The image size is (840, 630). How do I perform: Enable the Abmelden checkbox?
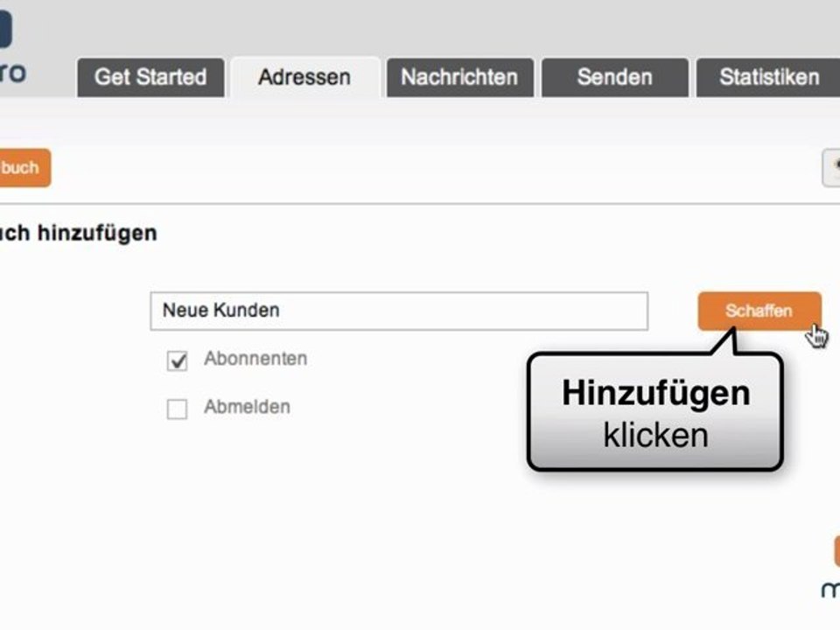coord(177,409)
